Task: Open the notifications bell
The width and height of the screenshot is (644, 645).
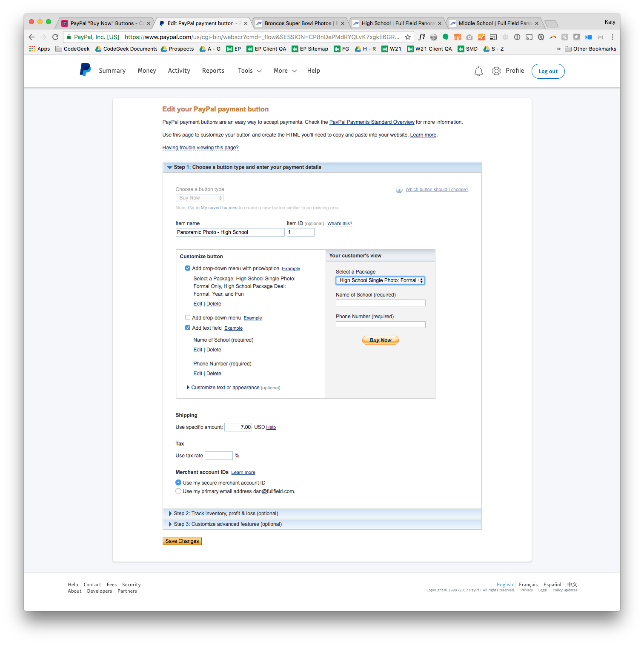Action: (478, 71)
